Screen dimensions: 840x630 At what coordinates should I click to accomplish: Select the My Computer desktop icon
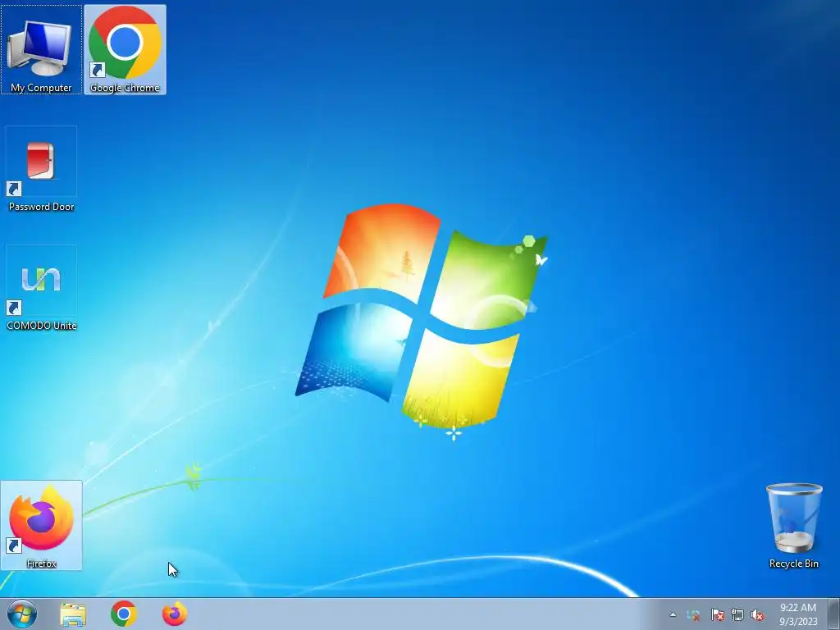(41, 49)
